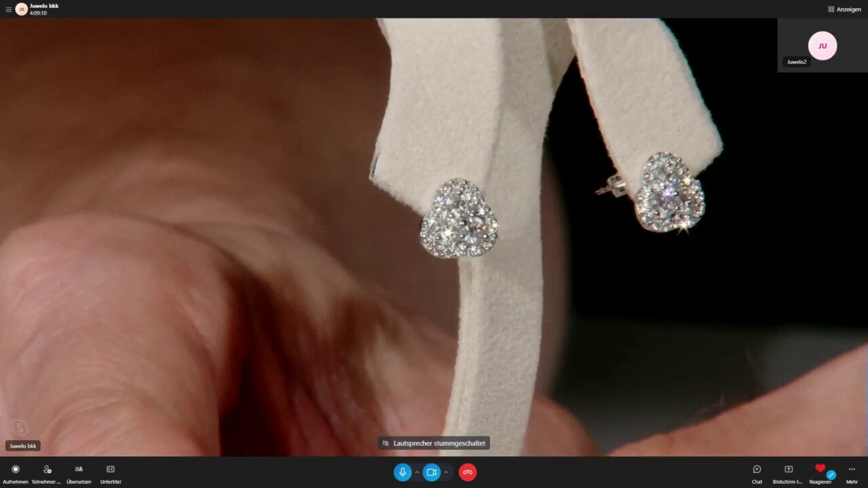The image size is (868, 488).
Task: Click the Juwelo2 name label
Action: pyautogui.click(x=797, y=62)
